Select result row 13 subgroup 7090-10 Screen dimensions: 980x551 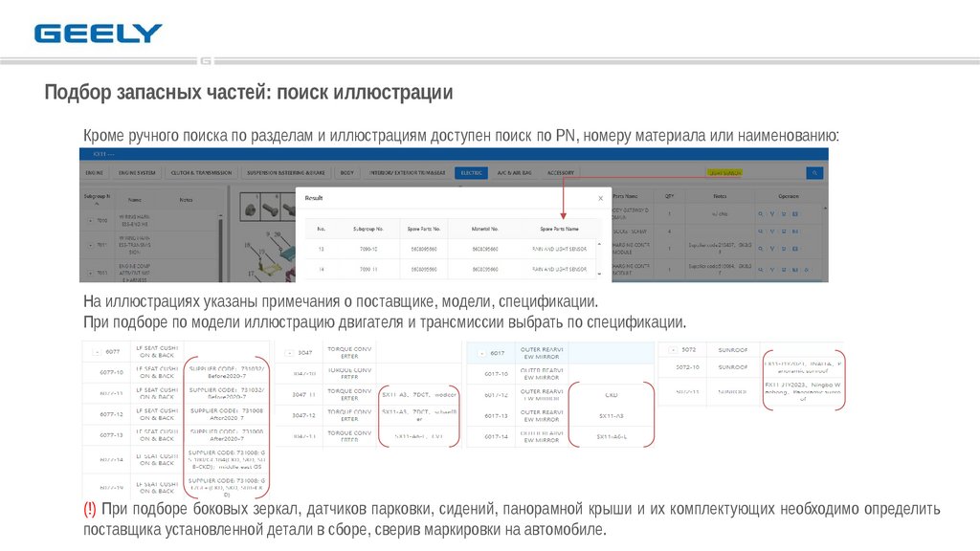pyautogui.click(x=453, y=249)
